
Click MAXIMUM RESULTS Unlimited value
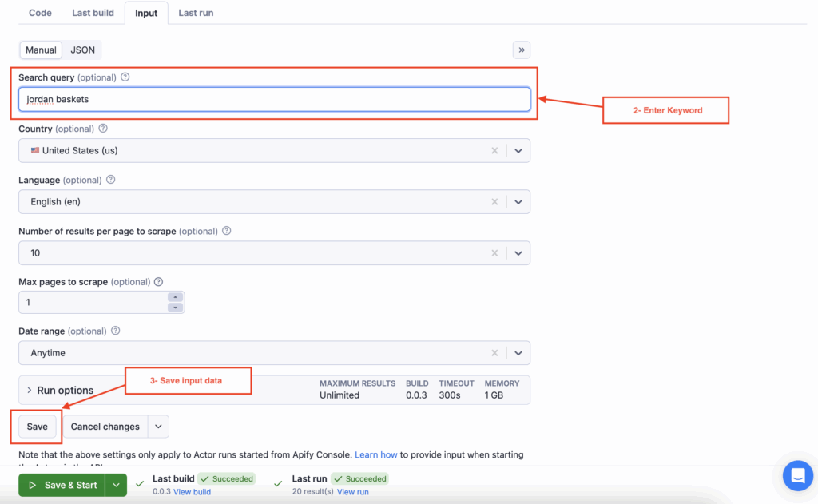(340, 395)
